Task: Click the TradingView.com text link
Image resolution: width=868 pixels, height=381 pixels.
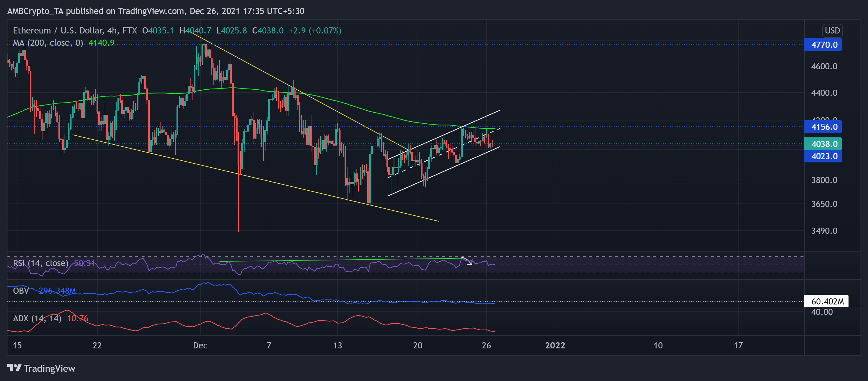Action: coord(146,11)
